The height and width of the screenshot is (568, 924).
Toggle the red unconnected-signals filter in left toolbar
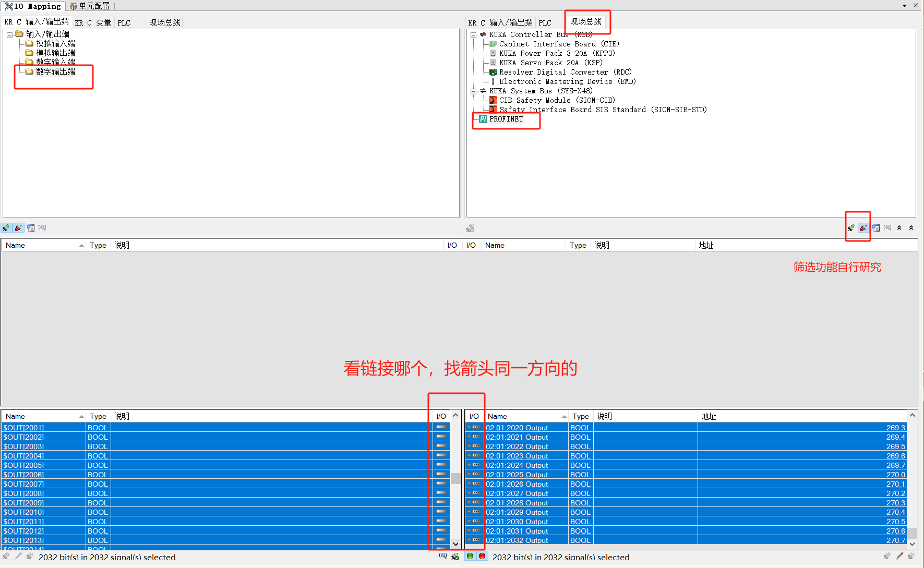[18, 228]
